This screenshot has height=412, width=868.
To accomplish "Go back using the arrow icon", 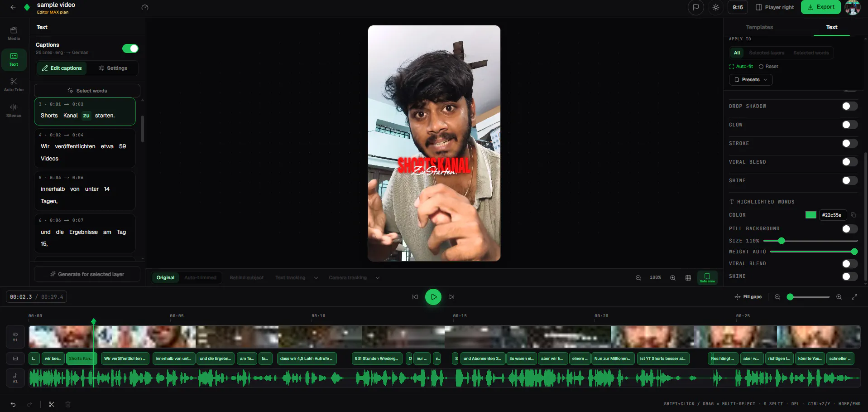I will [x=13, y=7].
